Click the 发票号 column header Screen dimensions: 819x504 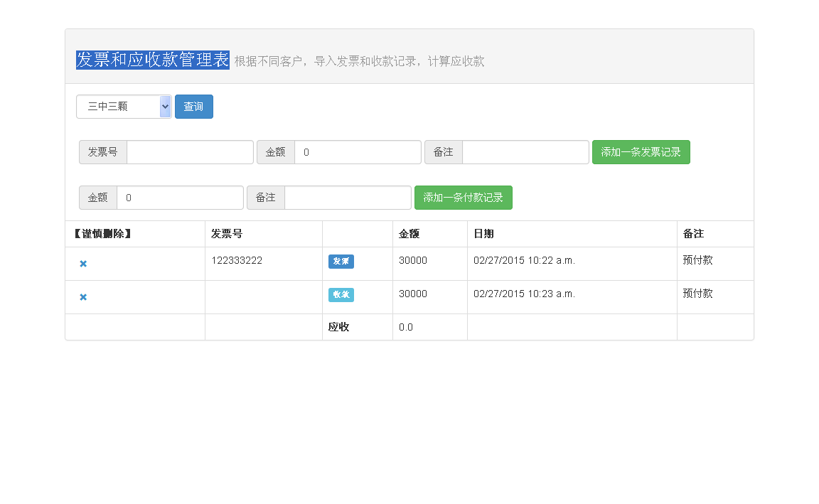tap(227, 234)
